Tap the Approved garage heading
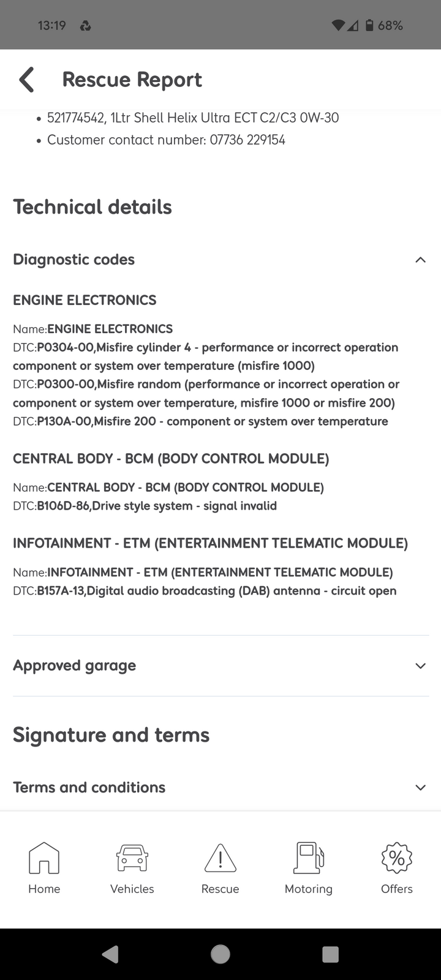This screenshot has height=980, width=441. pyautogui.click(x=75, y=666)
